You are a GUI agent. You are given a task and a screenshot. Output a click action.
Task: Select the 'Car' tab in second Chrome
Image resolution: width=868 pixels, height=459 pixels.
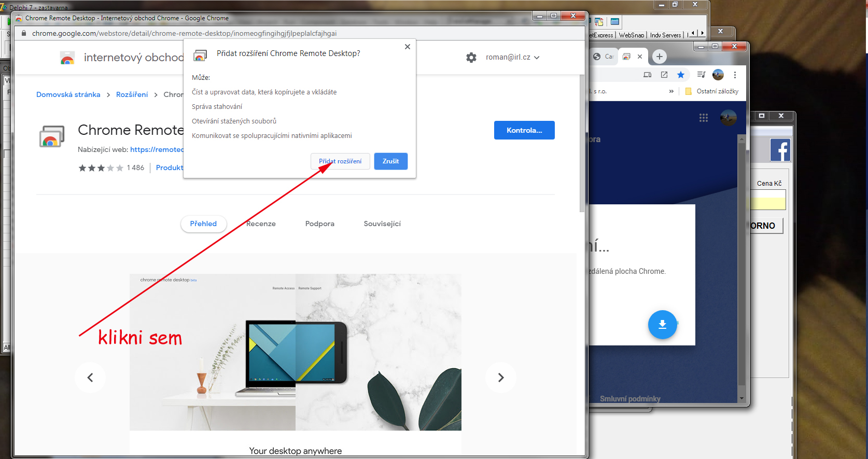pyautogui.click(x=603, y=57)
